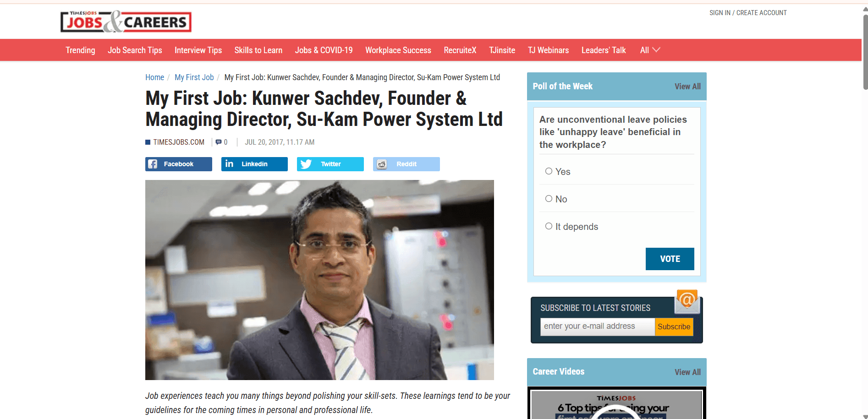Expand the All categories dropdown
This screenshot has height=419, width=868.
coord(650,50)
